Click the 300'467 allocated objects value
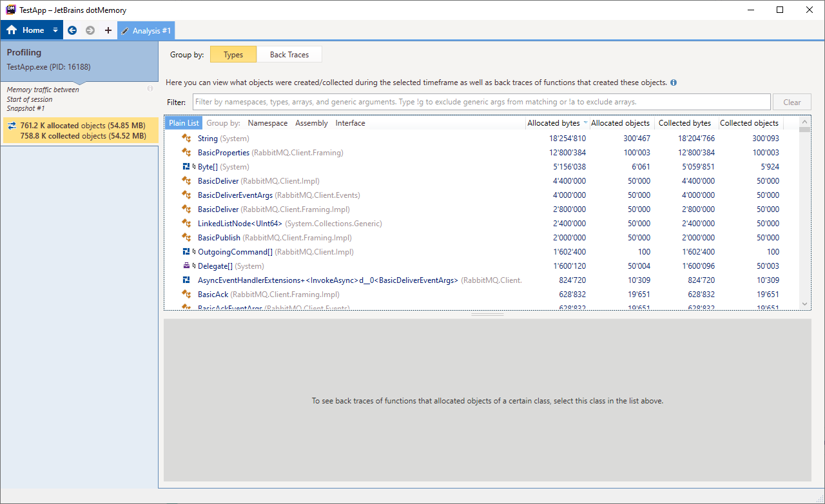825x504 pixels. tap(636, 139)
